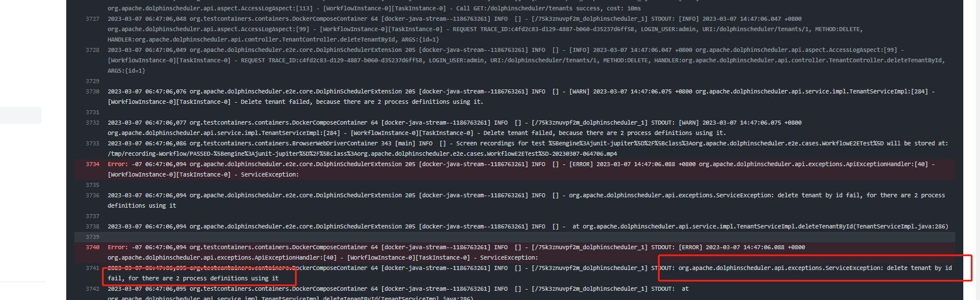Screen dimensions: 980x300
Task: Open log line number 3730 link
Action: pos(92,92)
